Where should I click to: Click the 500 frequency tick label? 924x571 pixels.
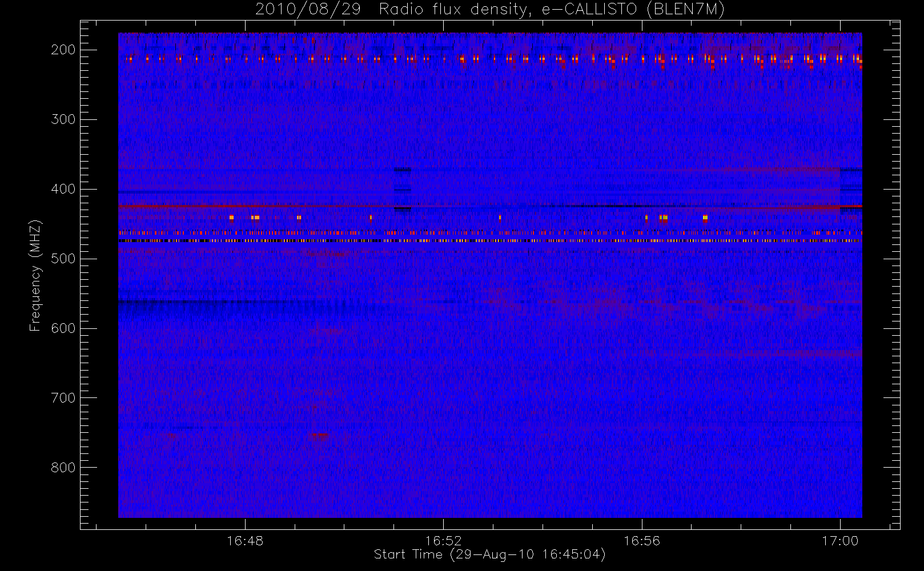[x=63, y=259]
